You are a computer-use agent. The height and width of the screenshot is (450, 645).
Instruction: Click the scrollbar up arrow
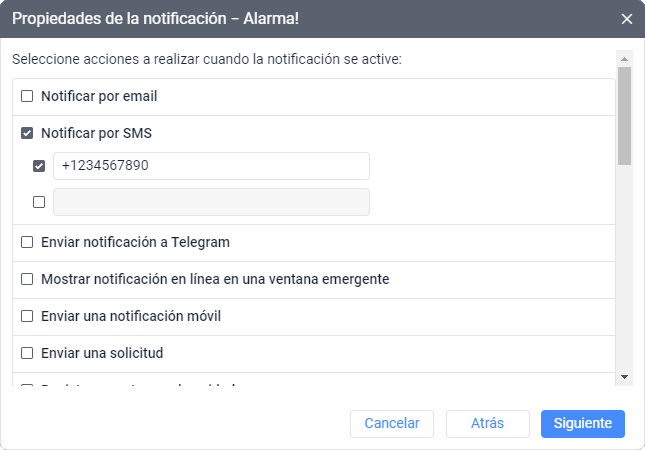[625, 59]
